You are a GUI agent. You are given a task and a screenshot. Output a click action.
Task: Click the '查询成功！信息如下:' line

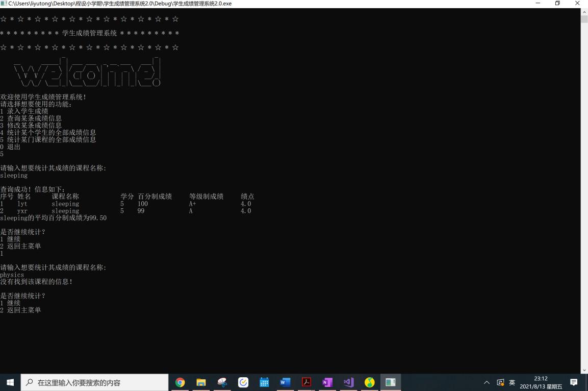point(33,189)
